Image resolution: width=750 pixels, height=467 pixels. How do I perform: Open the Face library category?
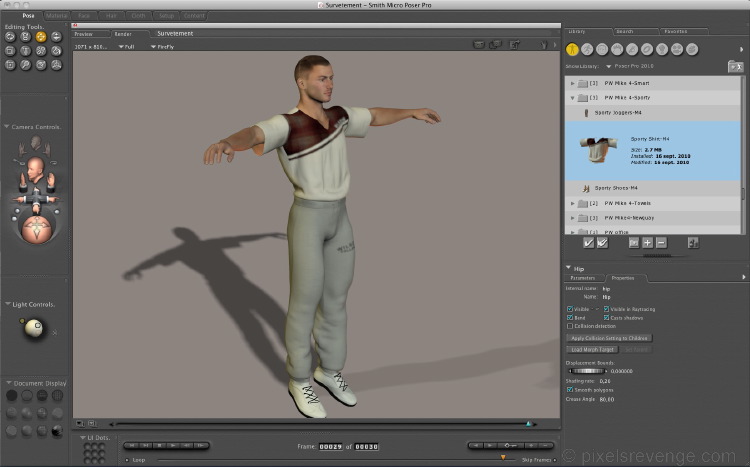(602, 49)
